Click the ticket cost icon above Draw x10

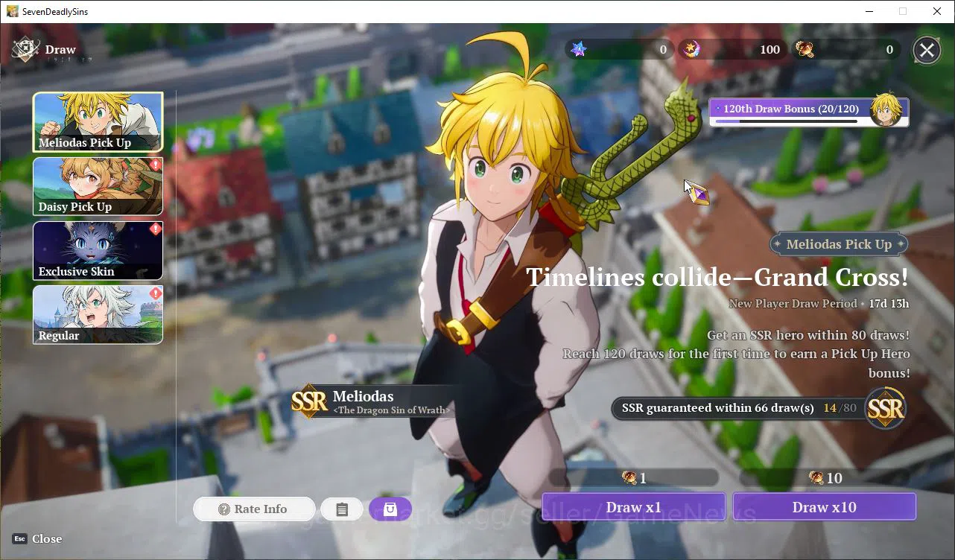(817, 478)
